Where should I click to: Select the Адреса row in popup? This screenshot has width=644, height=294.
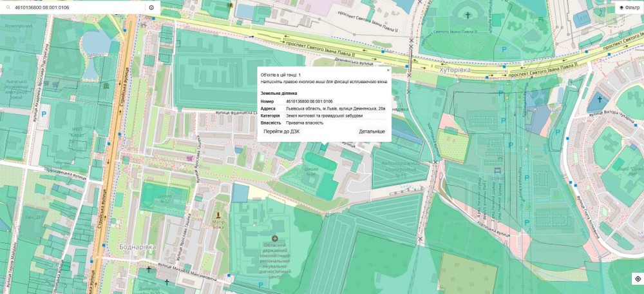[x=322, y=108]
